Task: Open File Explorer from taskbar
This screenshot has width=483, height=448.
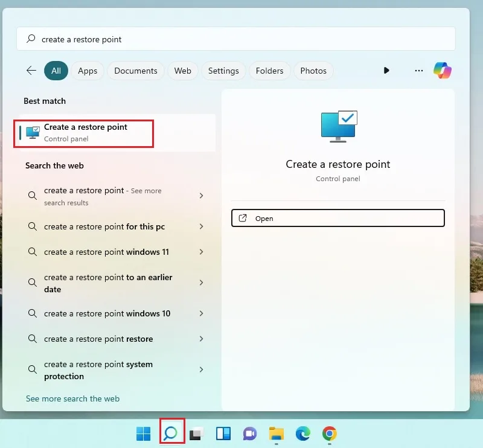Action: [277, 434]
